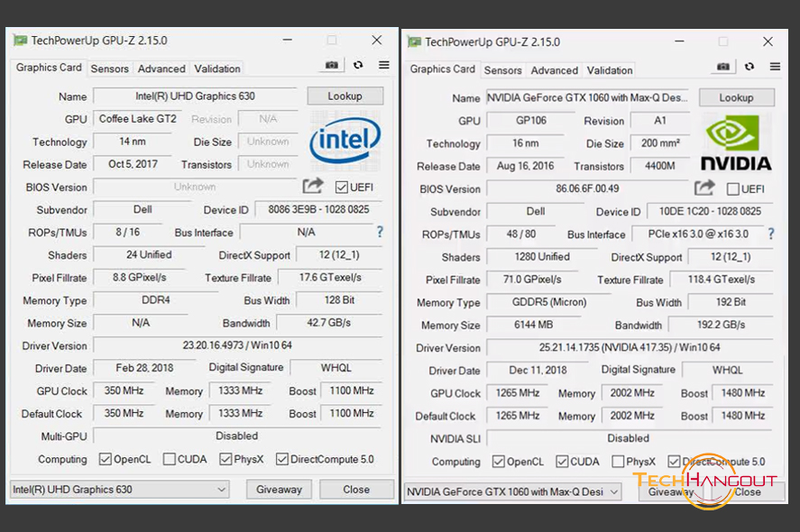Image resolution: width=800 pixels, height=532 pixels.
Task: Click the "Feb 28, 2018" driver date value
Action: click(144, 368)
